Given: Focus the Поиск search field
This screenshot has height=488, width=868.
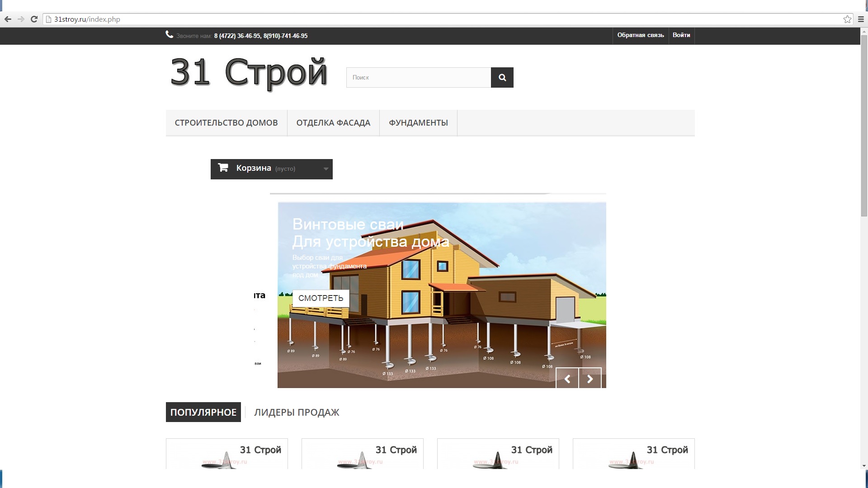Looking at the screenshot, I should [418, 77].
